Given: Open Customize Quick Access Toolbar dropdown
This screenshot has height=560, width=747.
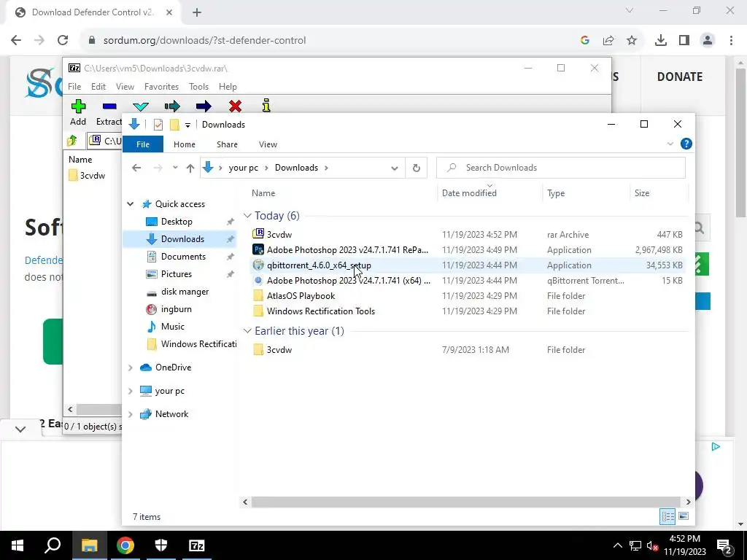Looking at the screenshot, I should click(187, 125).
